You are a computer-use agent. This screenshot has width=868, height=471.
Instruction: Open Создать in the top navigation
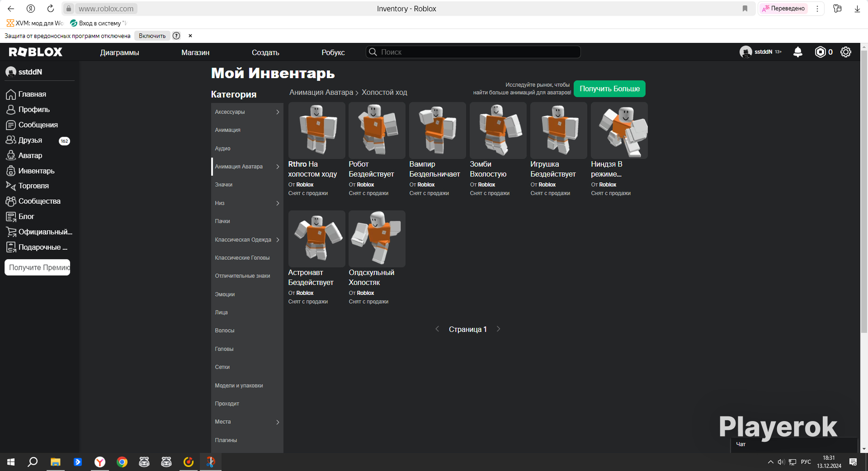(x=265, y=52)
